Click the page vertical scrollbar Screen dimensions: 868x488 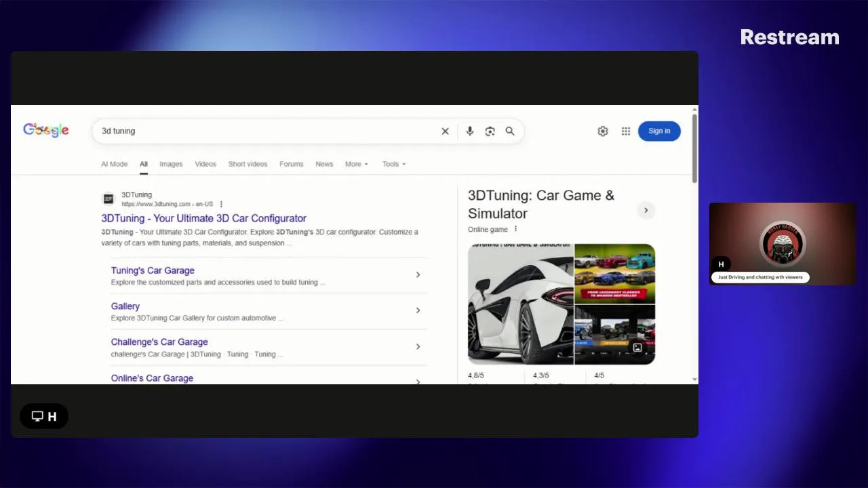[694, 149]
